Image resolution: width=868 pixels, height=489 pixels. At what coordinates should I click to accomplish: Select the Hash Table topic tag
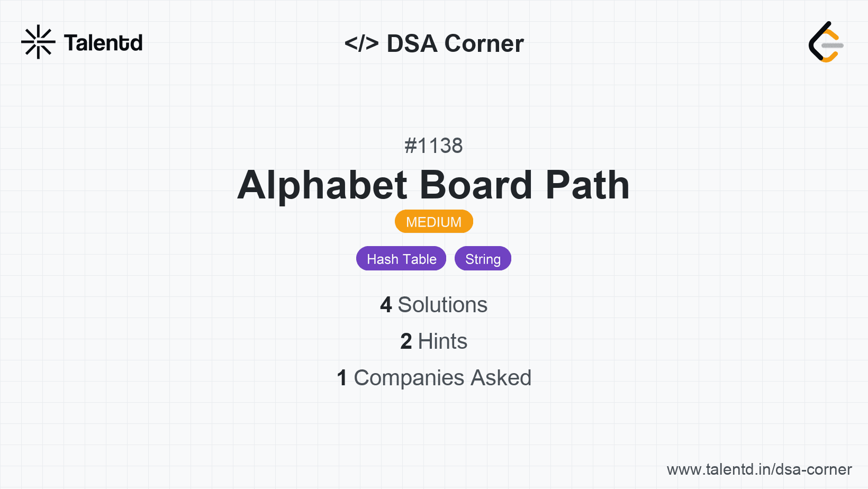(401, 259)
